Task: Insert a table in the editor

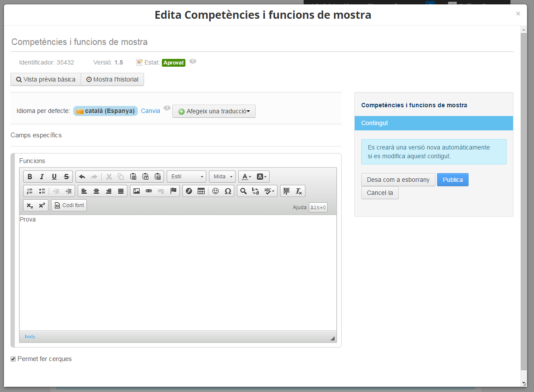Action: (x=201, y=191)
